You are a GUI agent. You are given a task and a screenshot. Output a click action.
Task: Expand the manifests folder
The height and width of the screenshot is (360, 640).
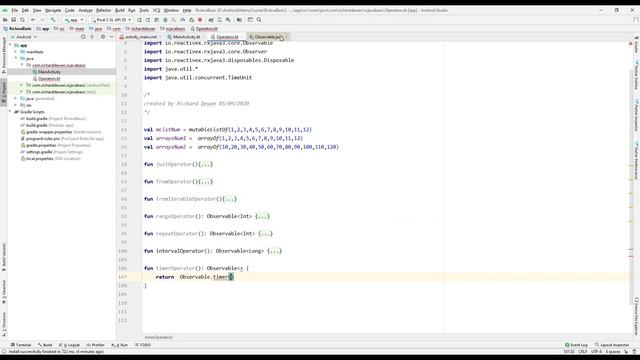[16, 52]
